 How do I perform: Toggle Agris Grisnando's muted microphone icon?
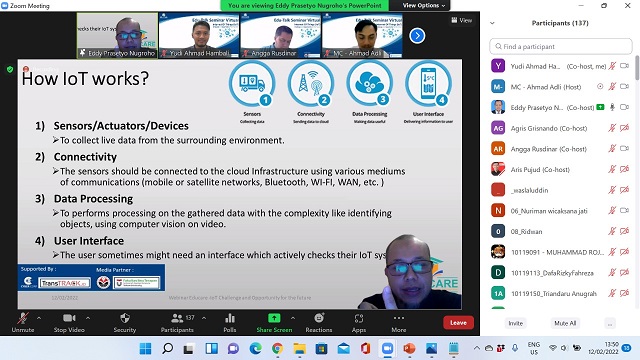[612, 128]
